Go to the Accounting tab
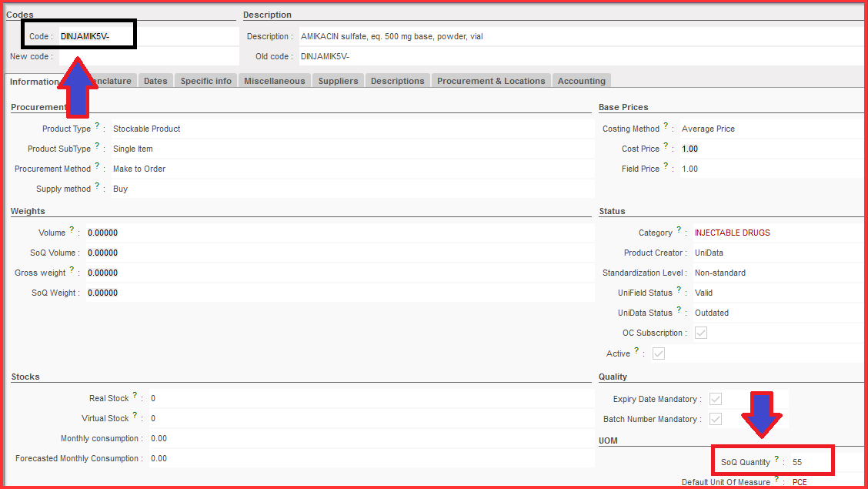The width and height of the screenshot is (868, 489). (581, 81)
